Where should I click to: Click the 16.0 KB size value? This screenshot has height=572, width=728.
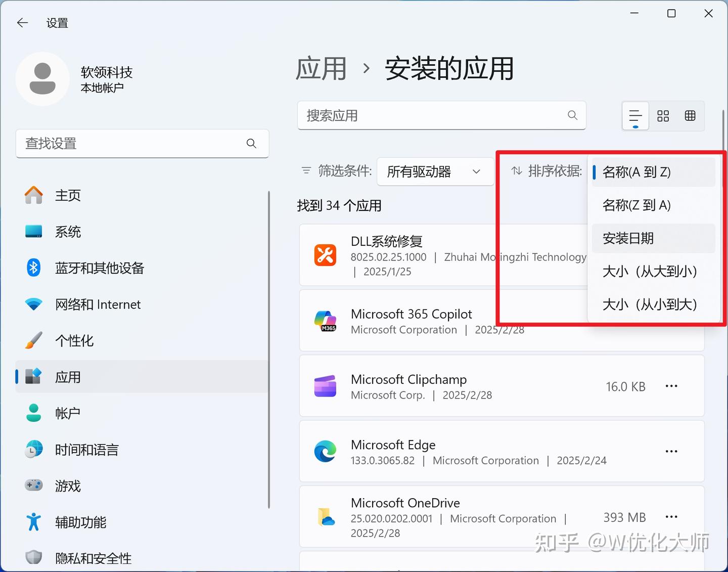[x=626, y=386]
